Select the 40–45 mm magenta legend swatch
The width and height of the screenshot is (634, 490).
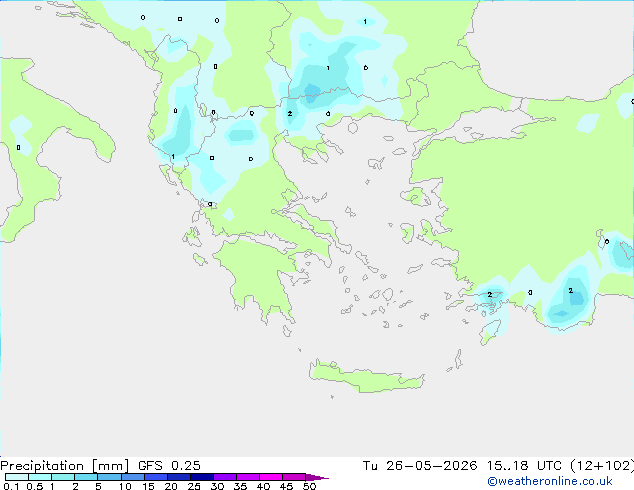(271, 477)
